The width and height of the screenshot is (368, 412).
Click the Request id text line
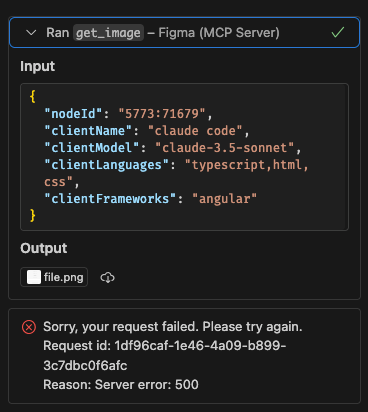(x=165, y=355)
